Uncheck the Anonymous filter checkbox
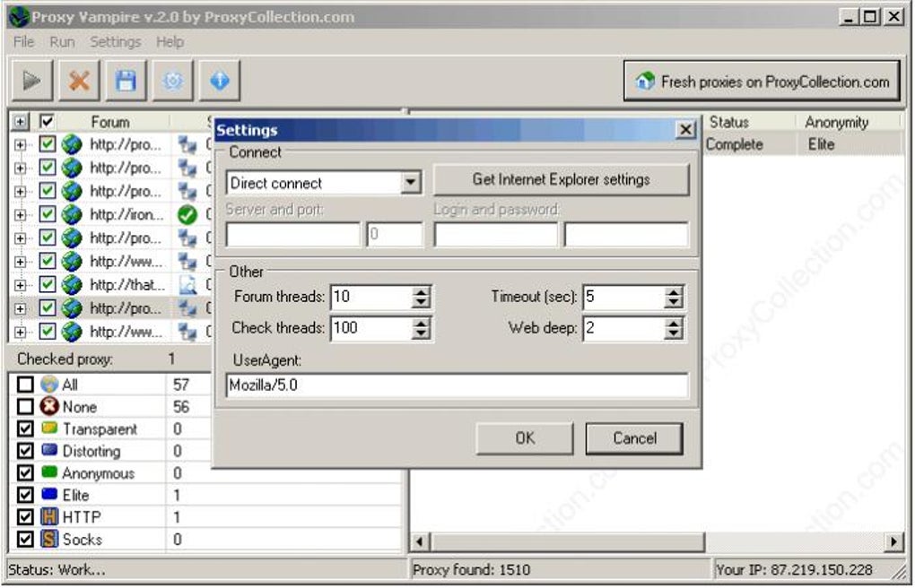This screenshot has height=588, width=915. 25,472
